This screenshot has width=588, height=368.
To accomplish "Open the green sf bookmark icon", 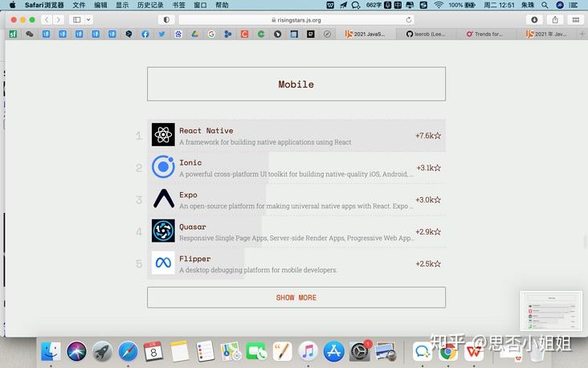I will point(13,34).
